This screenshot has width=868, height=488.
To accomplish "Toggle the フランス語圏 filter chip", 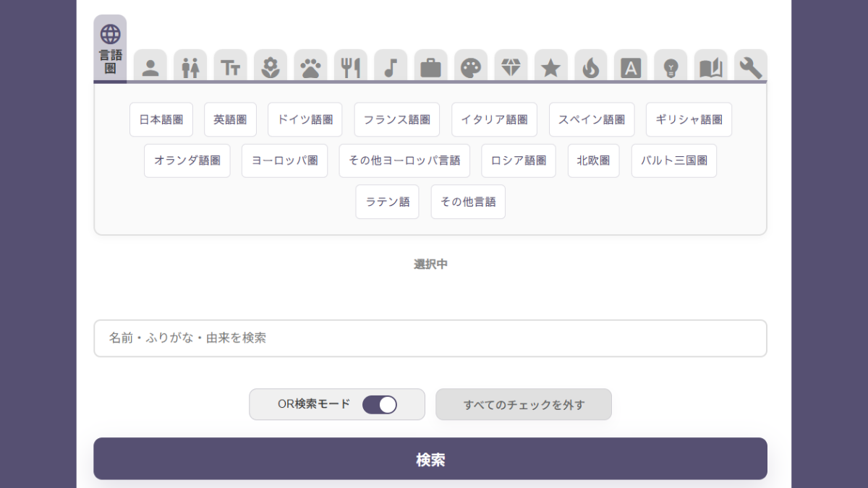I will tap(396, 120).
